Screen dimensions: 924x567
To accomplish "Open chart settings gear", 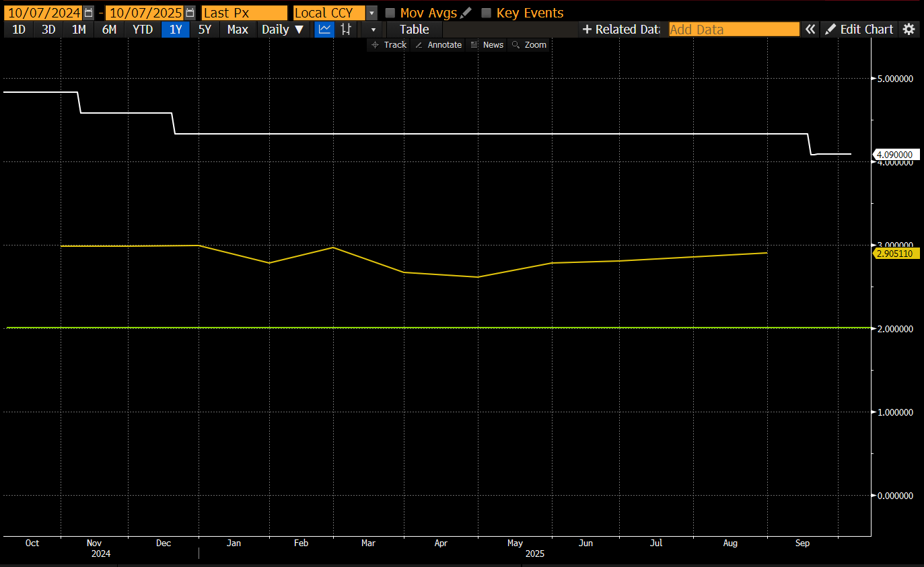I will pyautogui.click(x=909, y=29).
